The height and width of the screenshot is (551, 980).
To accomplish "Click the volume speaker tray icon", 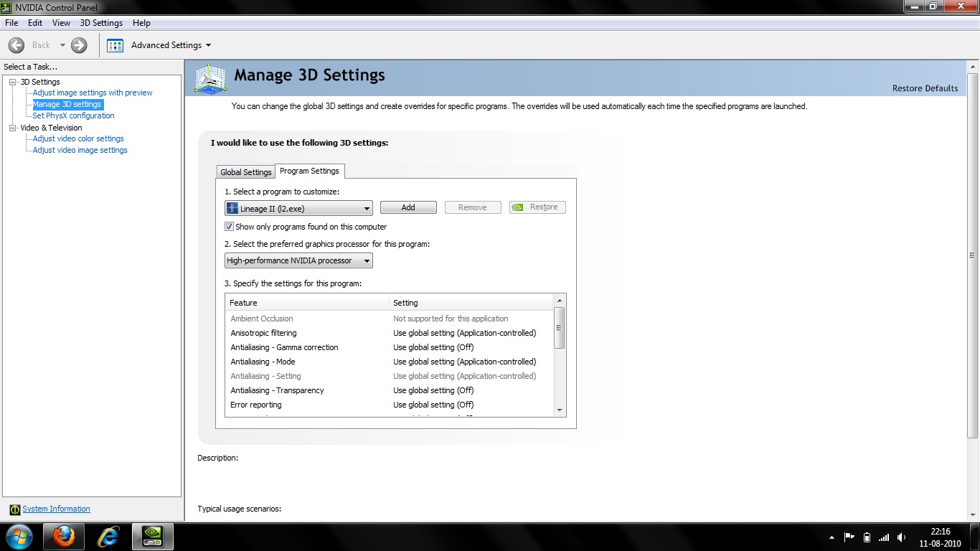I will pos(901,537).
